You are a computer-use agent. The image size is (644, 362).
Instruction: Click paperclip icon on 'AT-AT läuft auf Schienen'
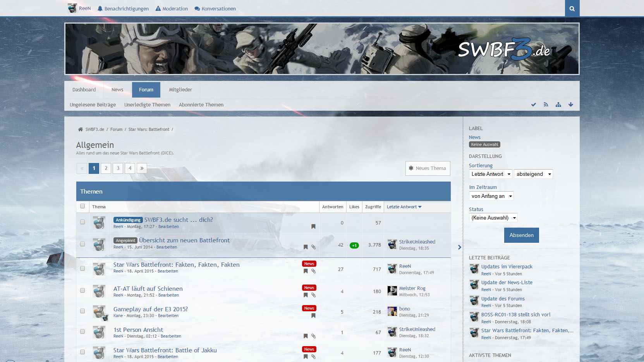(313, 295)
